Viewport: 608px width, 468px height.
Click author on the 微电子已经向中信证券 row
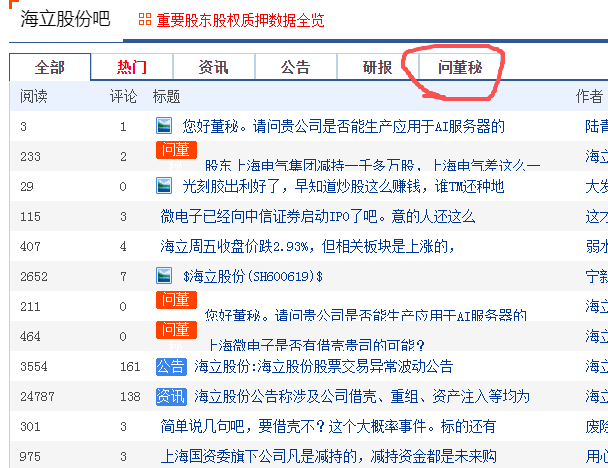click(x=596, y=216)
